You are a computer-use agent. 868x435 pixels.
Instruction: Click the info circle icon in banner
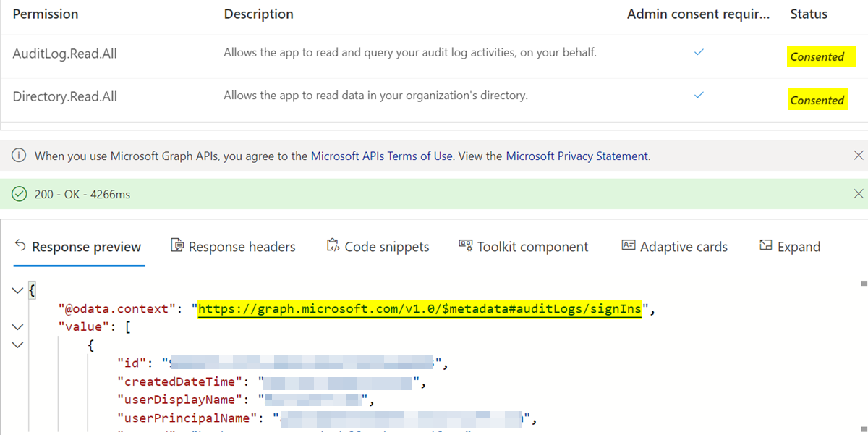point(20,156)
